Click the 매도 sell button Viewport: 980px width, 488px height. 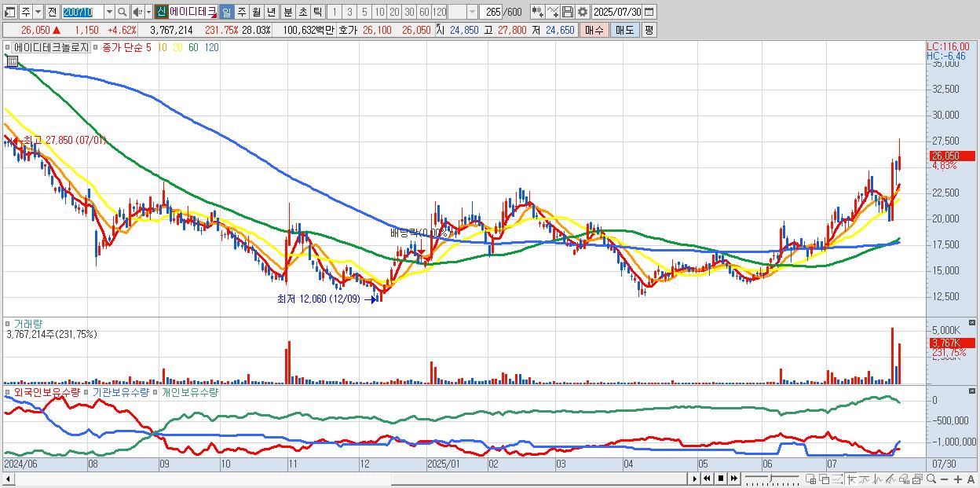click(625, 30)
